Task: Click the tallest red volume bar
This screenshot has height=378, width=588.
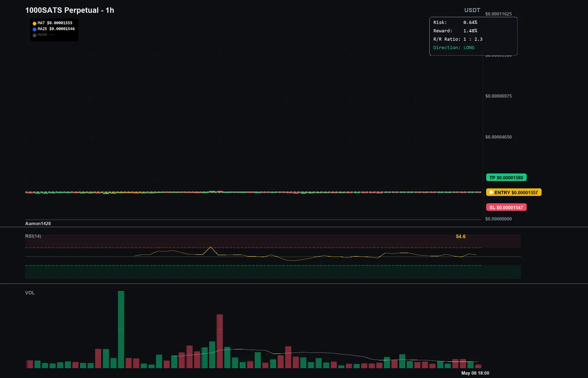Action: (x=220, y=341)
